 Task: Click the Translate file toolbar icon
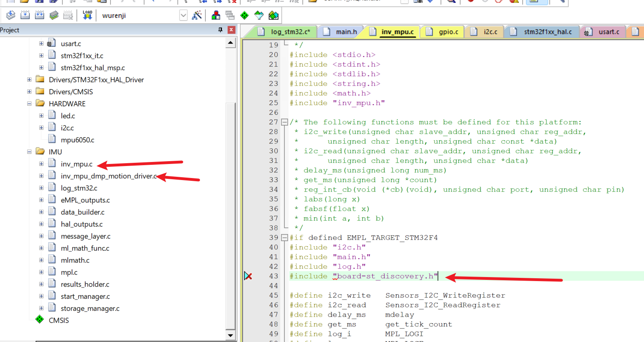11,15
